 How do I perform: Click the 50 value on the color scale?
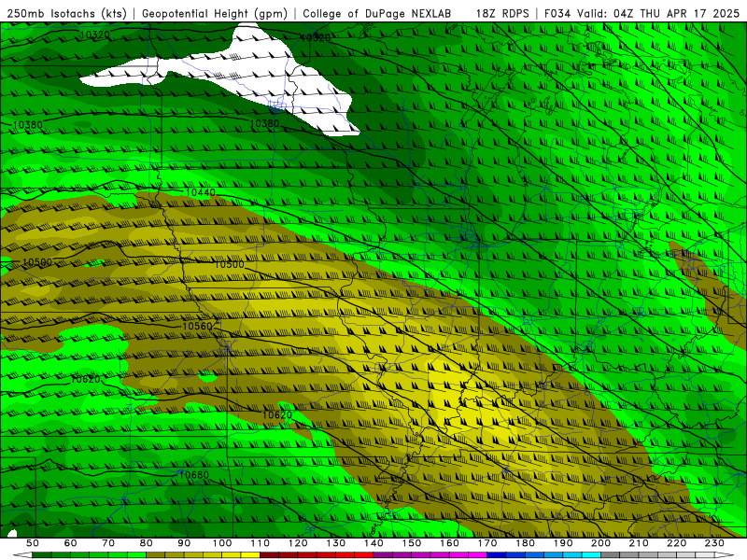[33, 543]
